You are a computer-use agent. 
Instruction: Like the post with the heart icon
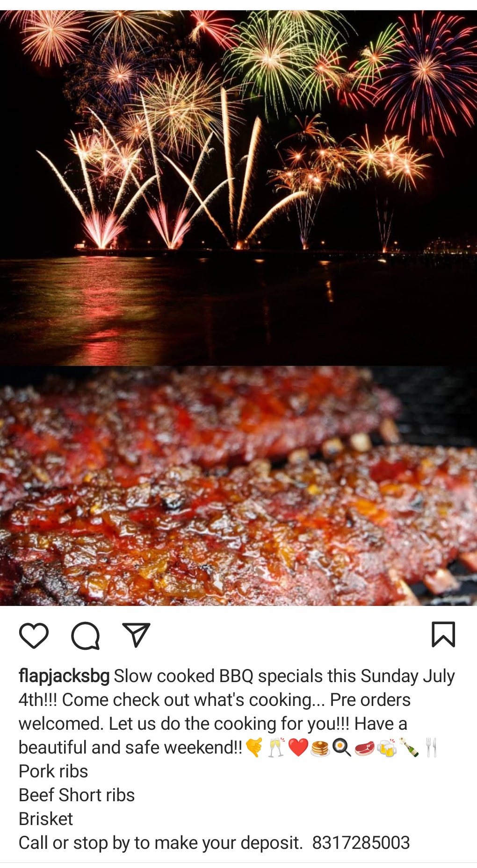(x=34, y=635)
